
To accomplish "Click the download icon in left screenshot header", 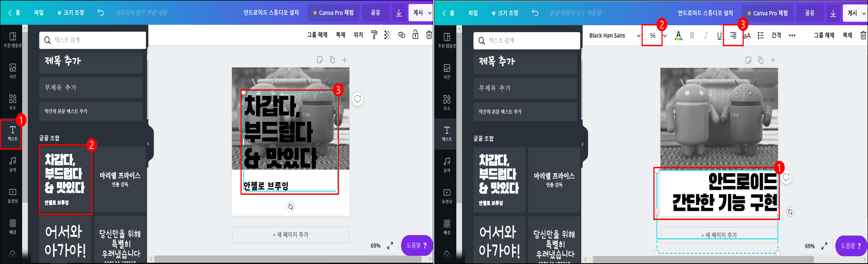I will pos(399,13).
